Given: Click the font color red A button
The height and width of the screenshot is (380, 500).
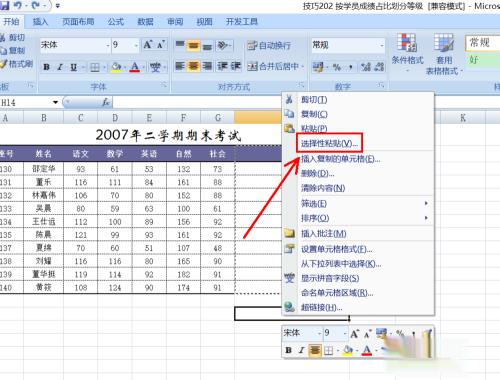Looking at the screenshot, I should (x=135, y=67).
